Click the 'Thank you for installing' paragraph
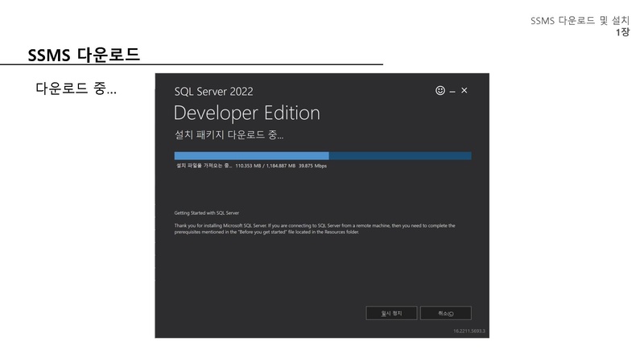This screenshot has height=362, width=644. [x=314, y=229]
